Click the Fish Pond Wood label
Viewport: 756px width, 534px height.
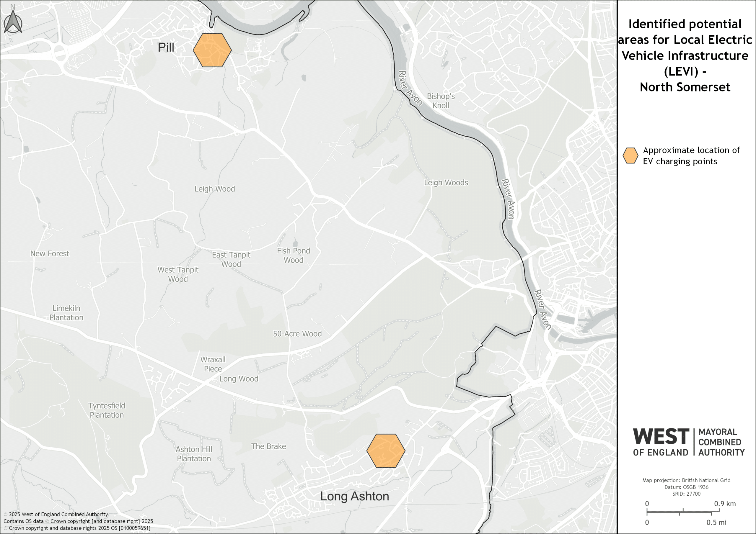(293, 255)
